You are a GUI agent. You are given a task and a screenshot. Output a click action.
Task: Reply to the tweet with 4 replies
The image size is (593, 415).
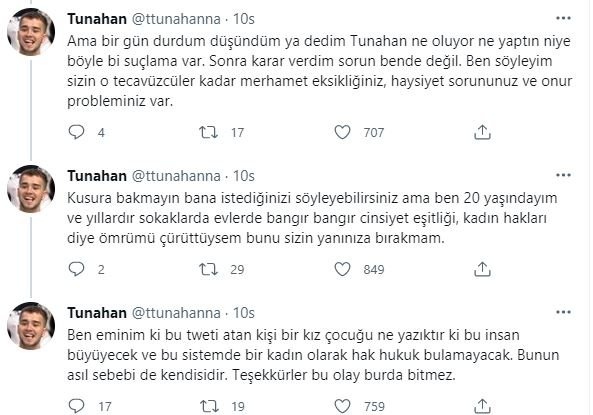[76, 132]
